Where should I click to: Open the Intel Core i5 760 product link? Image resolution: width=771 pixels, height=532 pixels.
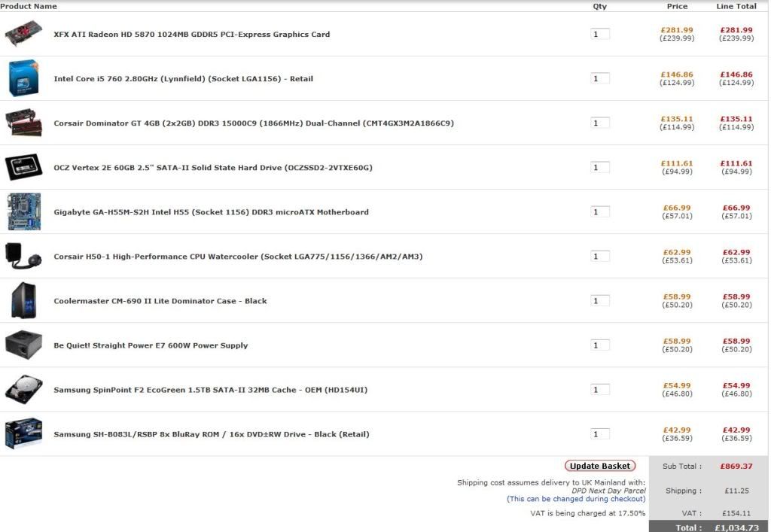point(184,78)
